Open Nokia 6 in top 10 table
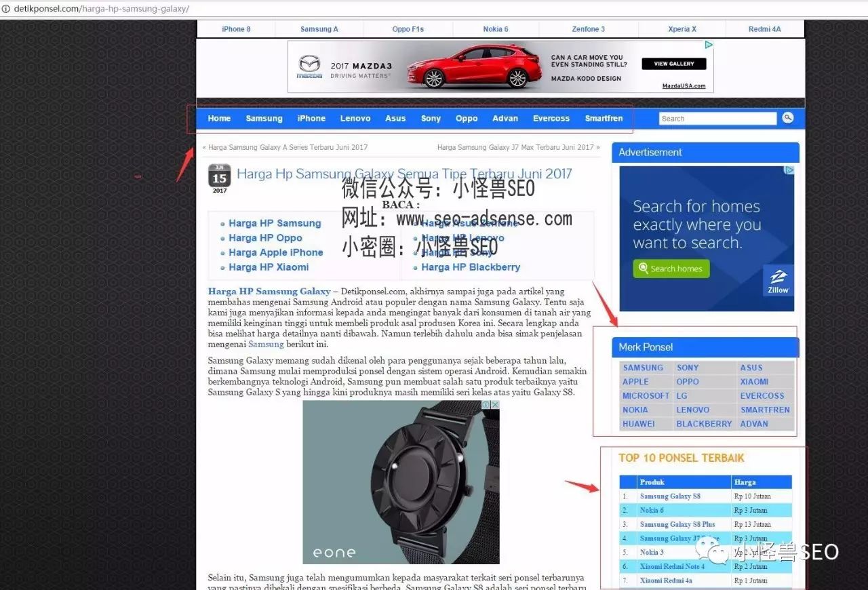Viewport: 868px width, 590px height. pos(652,511)
